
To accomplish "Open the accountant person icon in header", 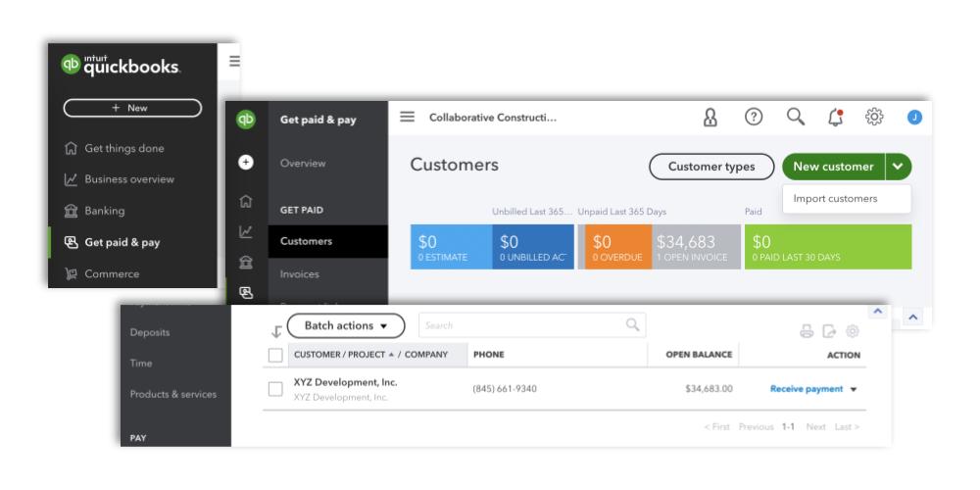I will pyautogui.click(x=710, y=118).
